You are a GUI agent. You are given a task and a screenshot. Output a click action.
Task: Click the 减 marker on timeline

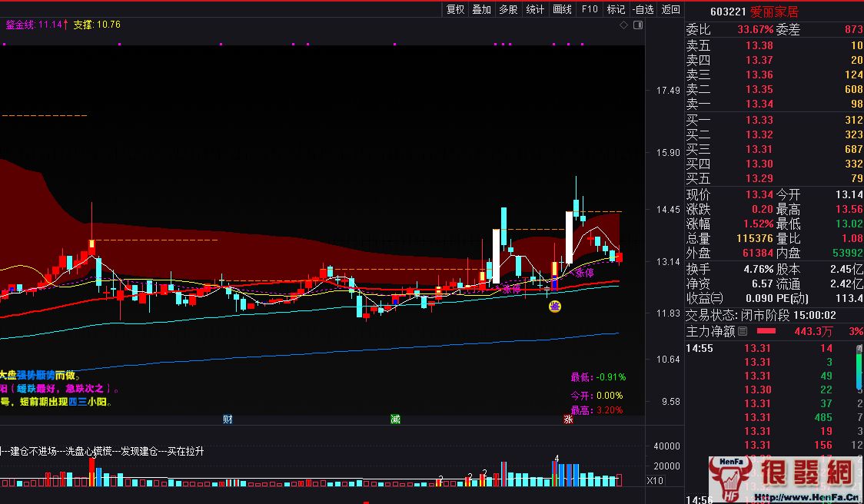pos(395,419)
